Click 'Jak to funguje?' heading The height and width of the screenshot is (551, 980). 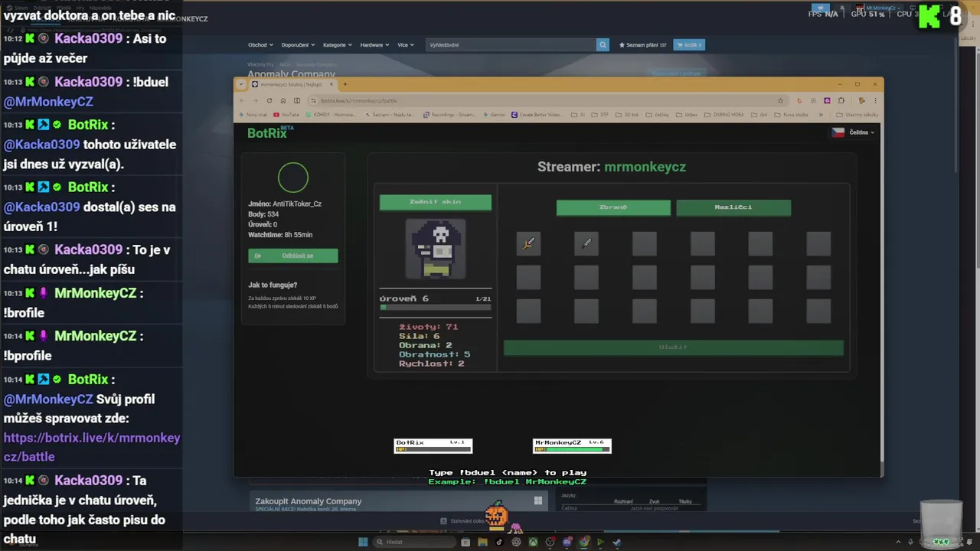pos(273,285)
